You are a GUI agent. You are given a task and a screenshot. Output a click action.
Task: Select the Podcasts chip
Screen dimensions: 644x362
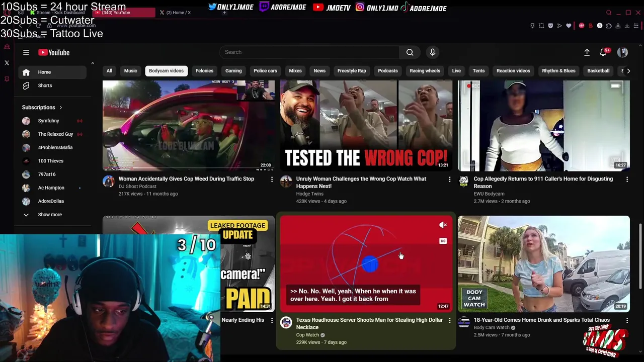click(x=388, y=71)
